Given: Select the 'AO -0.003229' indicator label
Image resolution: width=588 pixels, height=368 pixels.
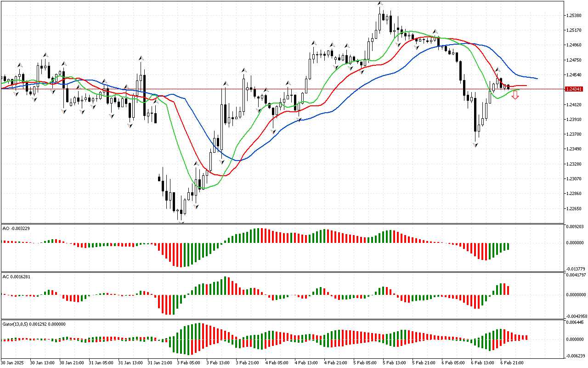Looking at the screenshot, I should click(16, 228).
